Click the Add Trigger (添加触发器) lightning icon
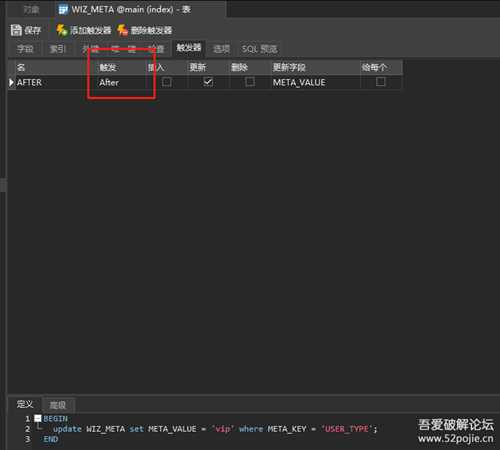 click(61, 30)
